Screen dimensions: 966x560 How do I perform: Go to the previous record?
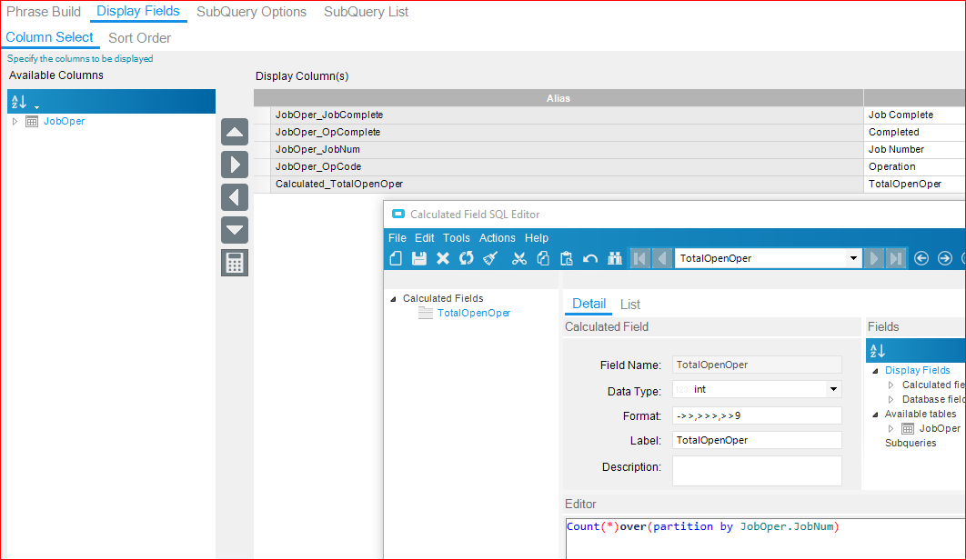[x=662, y=258]
